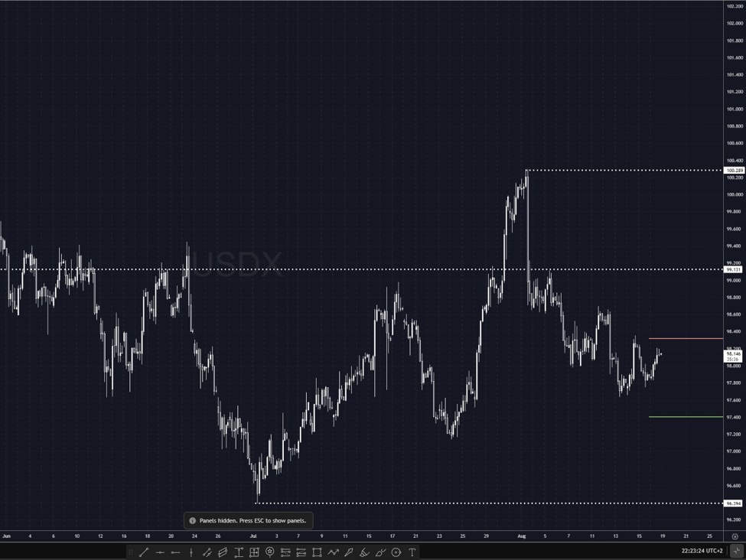
Task: Select the horizontal line tool
Action: tap(160, 552)
